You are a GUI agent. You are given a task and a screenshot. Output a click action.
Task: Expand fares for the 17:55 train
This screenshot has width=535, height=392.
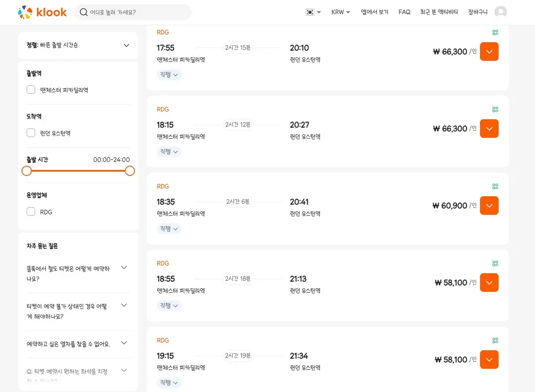click(489, 52)
